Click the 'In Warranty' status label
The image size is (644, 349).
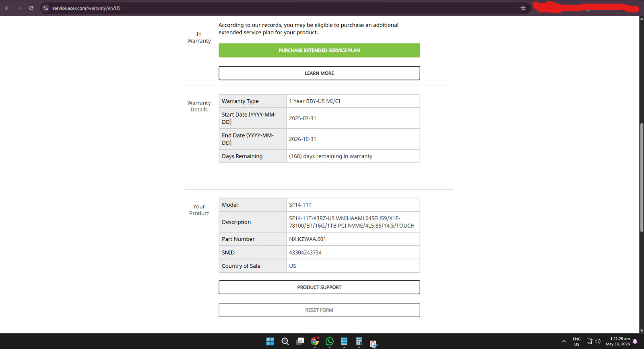click(x=199, y=37)
